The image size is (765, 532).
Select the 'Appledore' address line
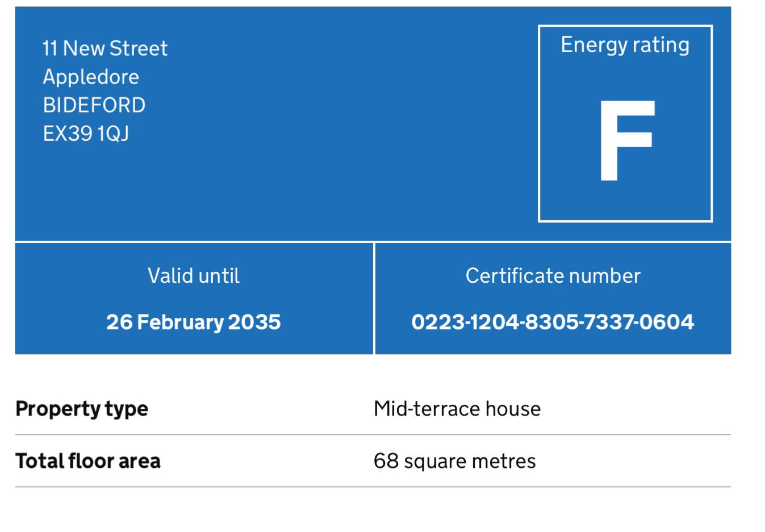(91, 77)
